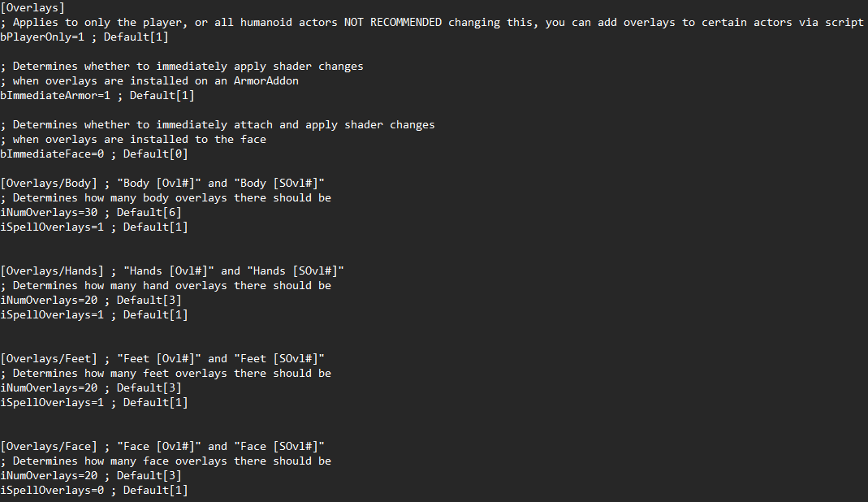Click iNumOverlays=20 in Face section
The height and width of the screenshot is (502, 868).
[49, 475]
